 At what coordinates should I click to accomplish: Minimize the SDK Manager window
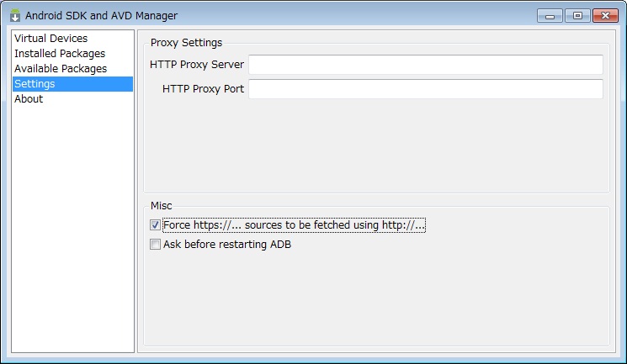tap(550, 16)
